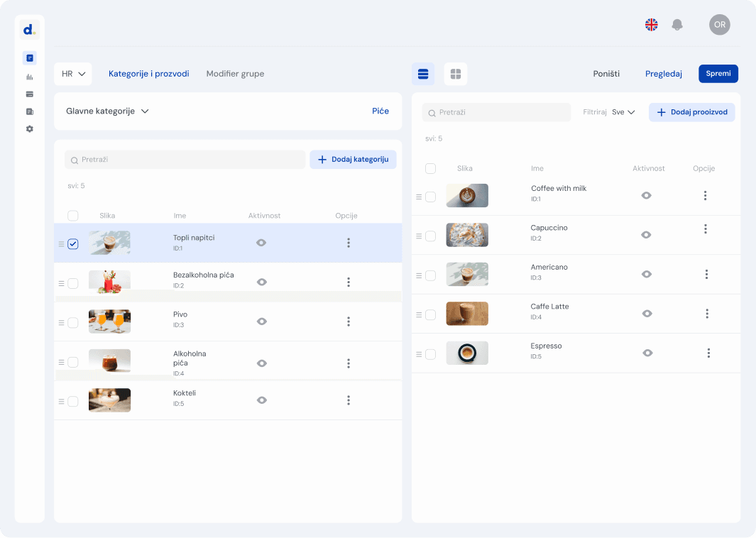This screenshot has width=756, height=538.
Task: Switch to the Modifier grupe tab
Action: [235, 74]
